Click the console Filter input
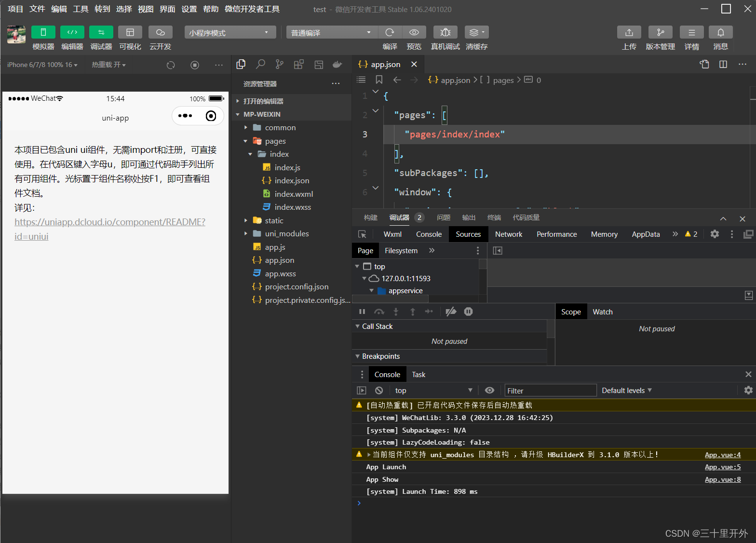Screen dimensions: 756x543 click(x=550, y=391)
